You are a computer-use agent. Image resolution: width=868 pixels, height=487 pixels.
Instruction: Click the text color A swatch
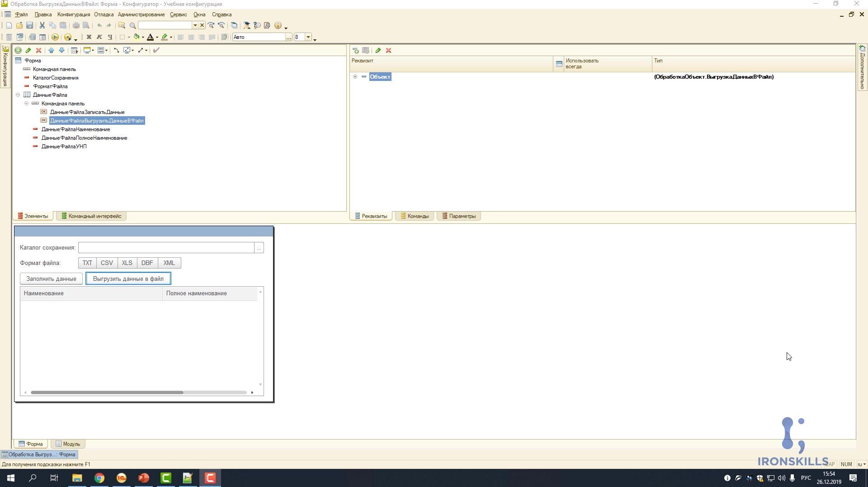coord(151,37)
